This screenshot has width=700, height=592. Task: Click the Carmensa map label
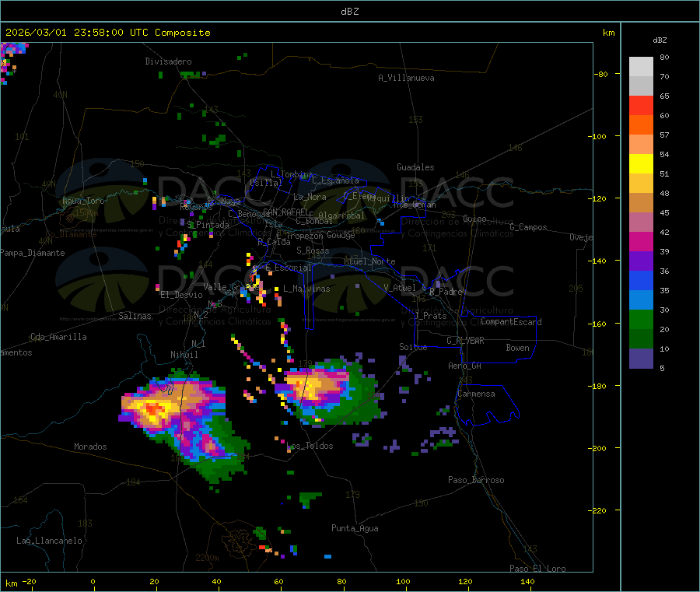[476, 394]
